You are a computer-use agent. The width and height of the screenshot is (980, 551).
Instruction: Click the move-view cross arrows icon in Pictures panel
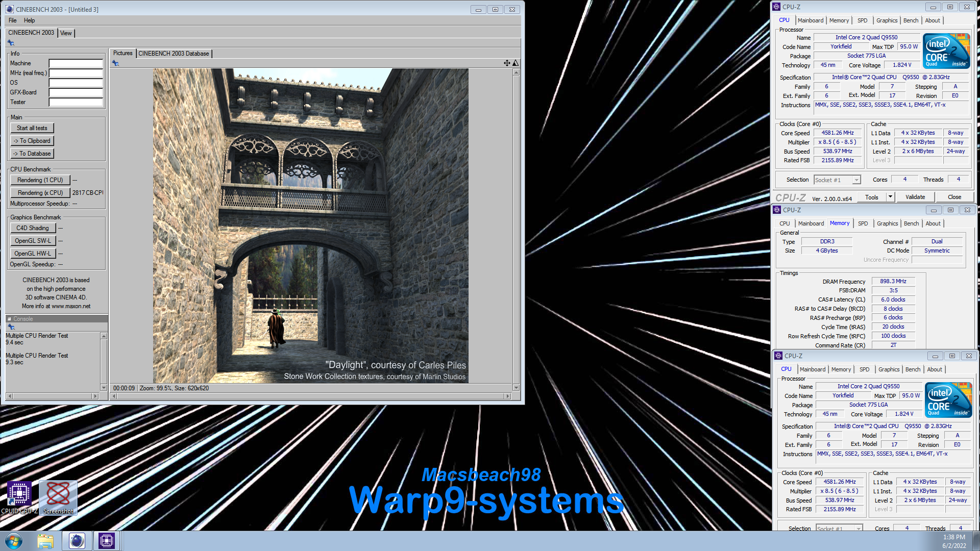coord(507,63)
